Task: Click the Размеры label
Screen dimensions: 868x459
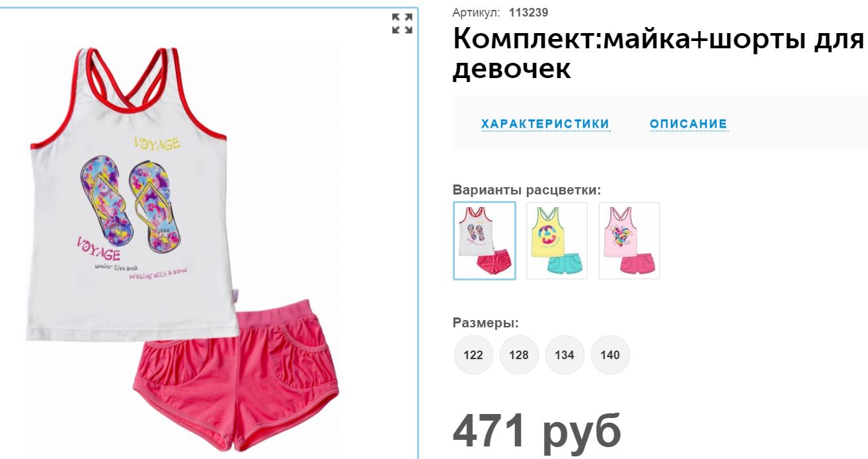Action: coord(486,323)
